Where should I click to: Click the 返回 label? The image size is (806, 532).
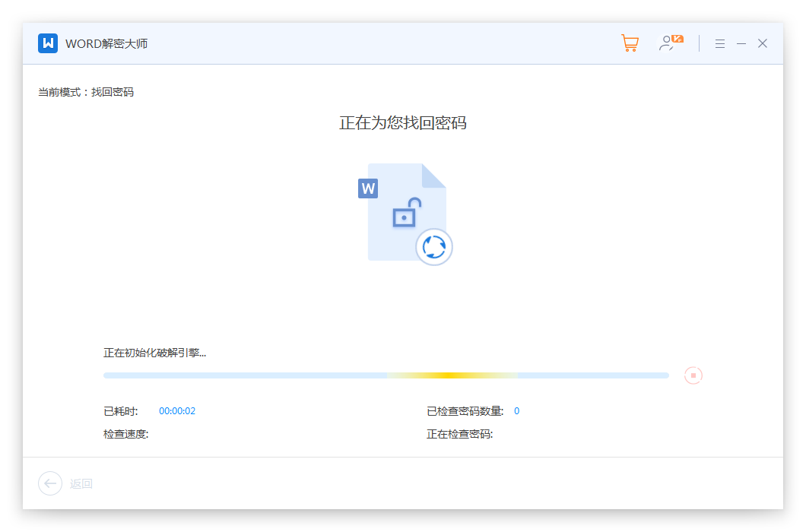(x=81, y=483)
